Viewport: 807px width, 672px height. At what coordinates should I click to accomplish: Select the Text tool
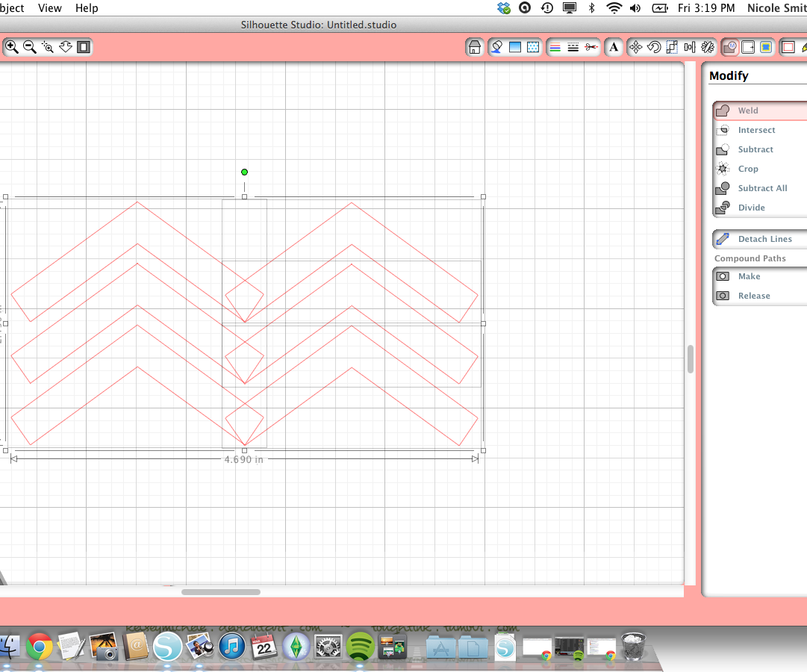coord(613,47)
